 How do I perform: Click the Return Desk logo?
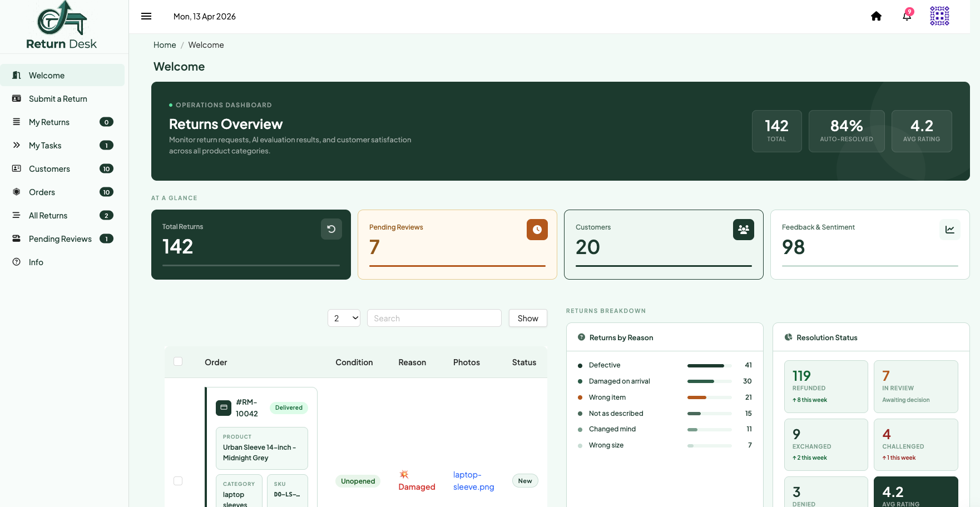click(x=62, y=26)
